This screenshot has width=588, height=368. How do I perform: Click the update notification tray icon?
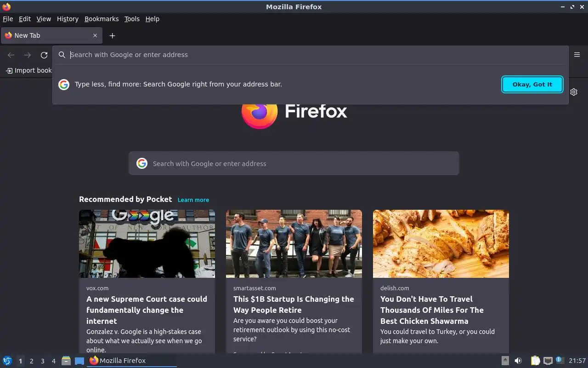[x=559, y=360]
